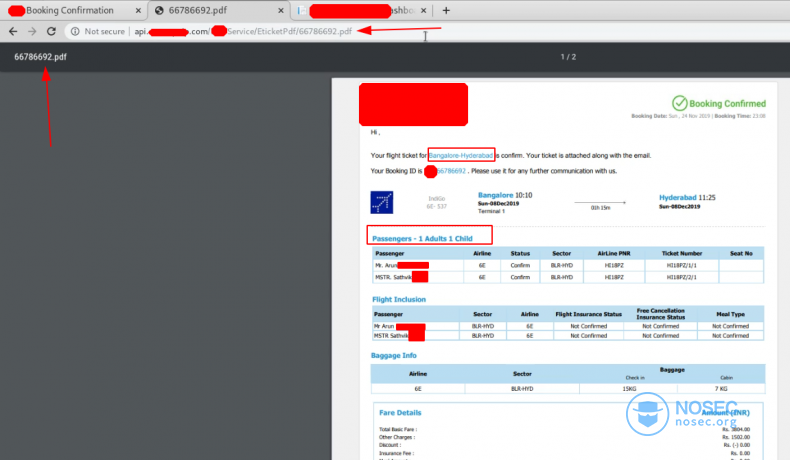Go forward using the browser forward arrow
The height and width of the screenshot is (460, 790).
(32, 31)
